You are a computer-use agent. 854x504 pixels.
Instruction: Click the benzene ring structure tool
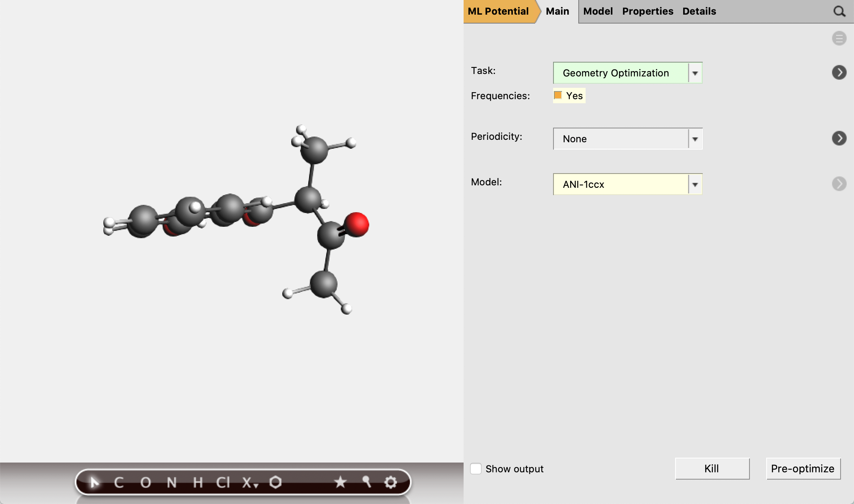tap(275, 482)
